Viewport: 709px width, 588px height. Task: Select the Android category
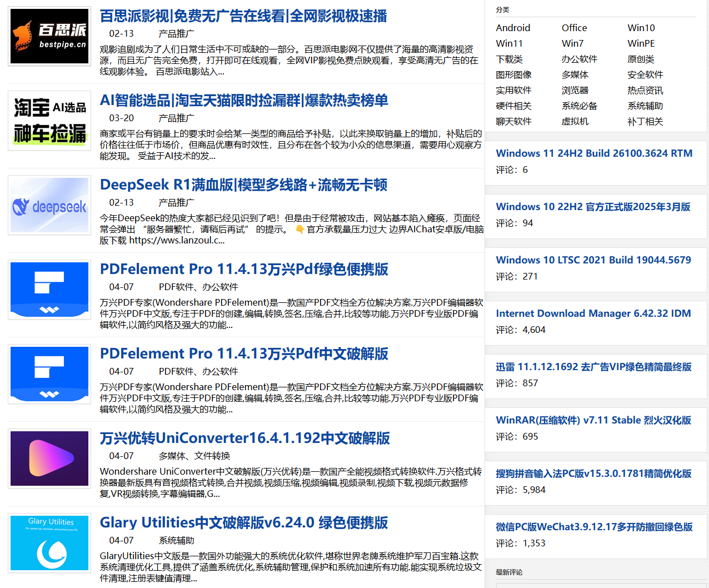[x=513, y=28]
